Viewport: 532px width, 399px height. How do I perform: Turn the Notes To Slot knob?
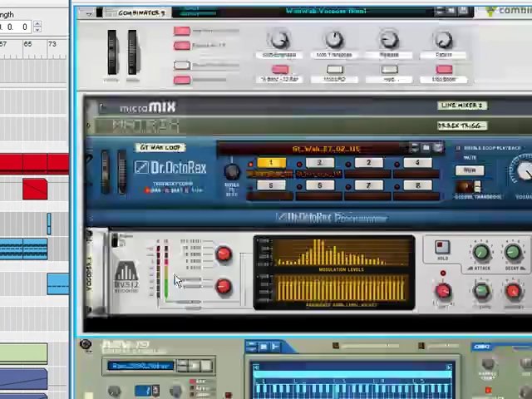pyautogui.click(x=232, y=172)
